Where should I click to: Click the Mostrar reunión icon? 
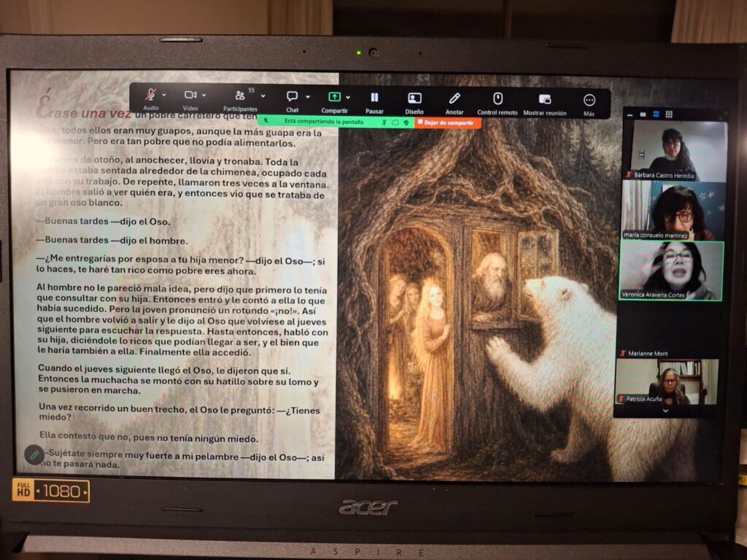(545, 99)
